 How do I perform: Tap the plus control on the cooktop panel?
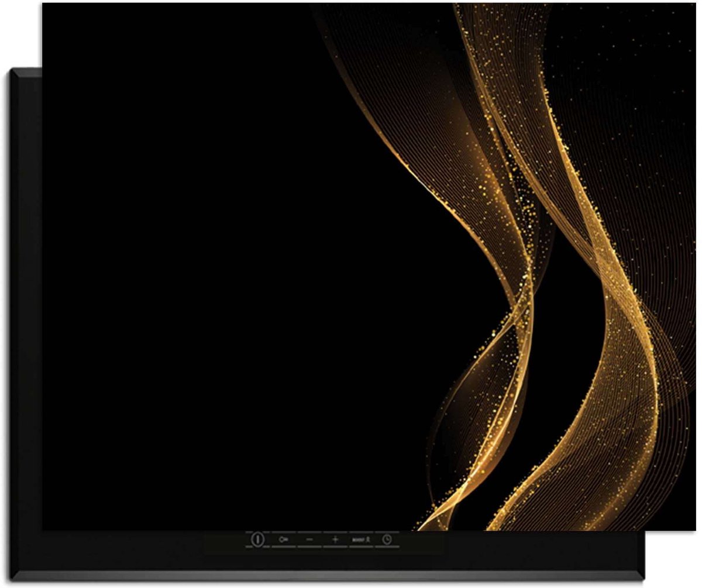pos(335,539)
